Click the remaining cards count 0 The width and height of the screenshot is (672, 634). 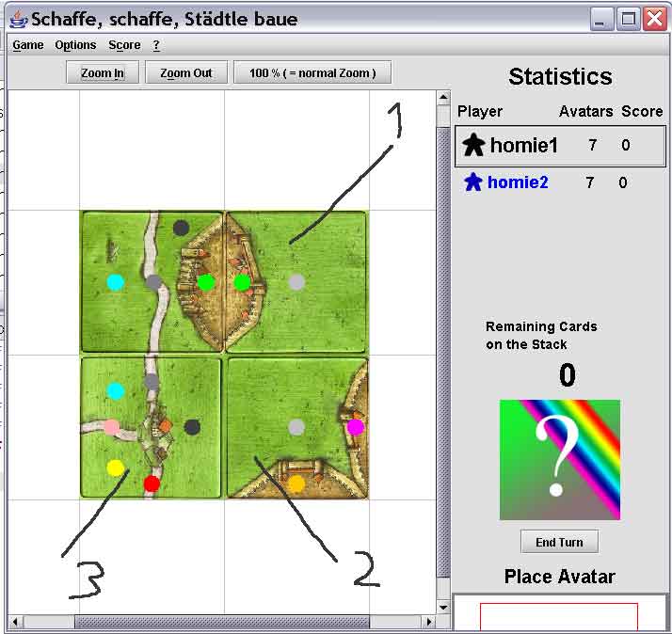pos(567,374)
